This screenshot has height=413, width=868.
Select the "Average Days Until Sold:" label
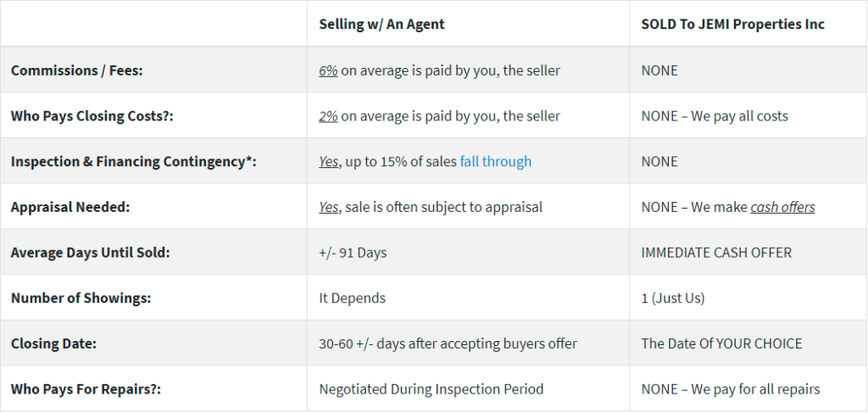click(x=90, y=253)
